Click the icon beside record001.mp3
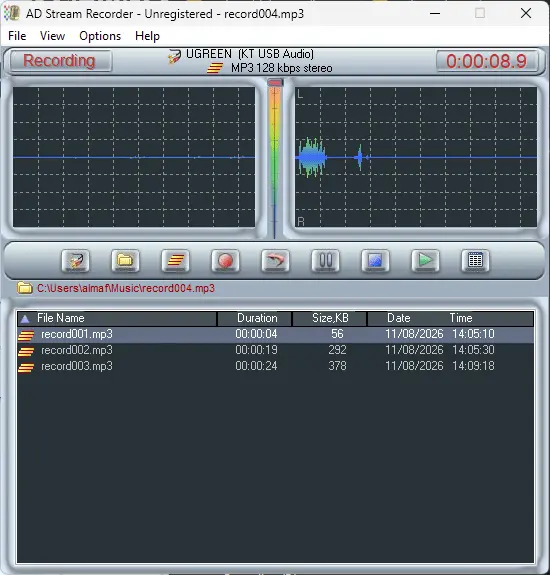The height and width of the screenshot is (575, 550). [x=26, y=335]
